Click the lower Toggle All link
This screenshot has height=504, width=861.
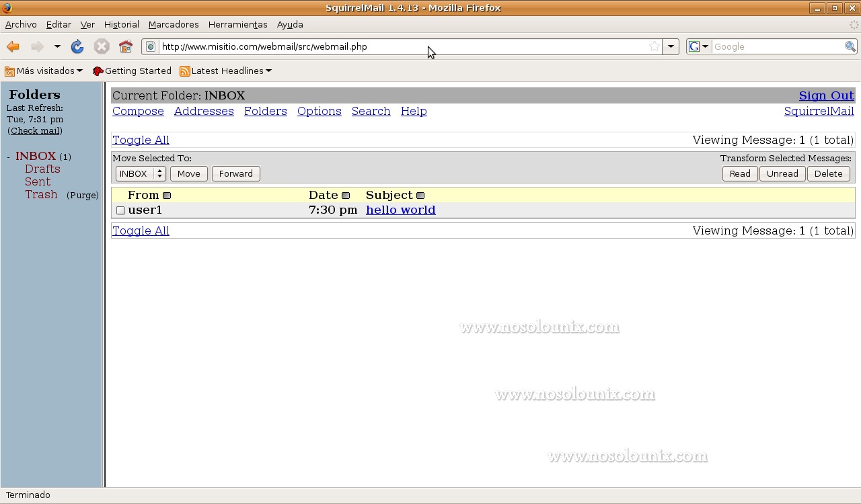tap(141, 230)
